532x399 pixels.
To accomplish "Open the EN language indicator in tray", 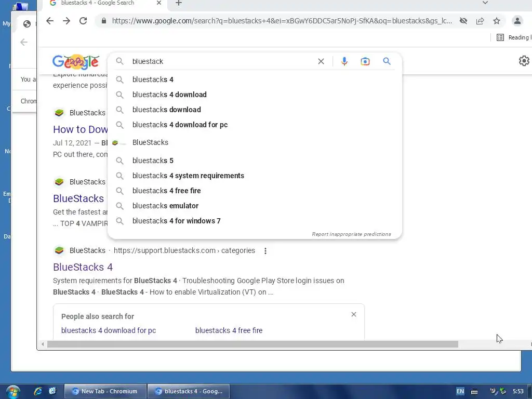I will point(460,391).
